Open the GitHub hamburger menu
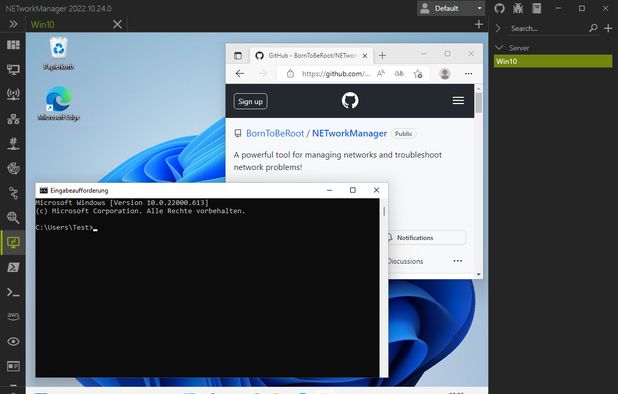This screenshot has height=394, width=618. [458, 100]
